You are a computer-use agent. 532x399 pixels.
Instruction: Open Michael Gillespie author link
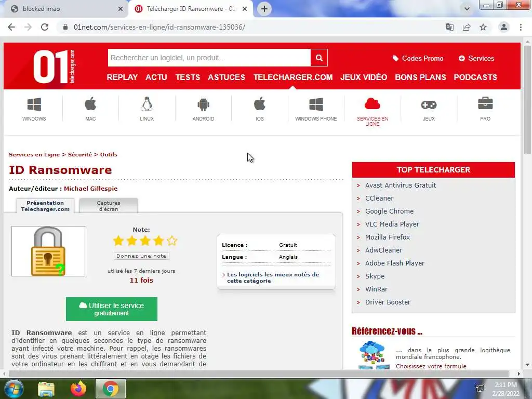(90, 189)
